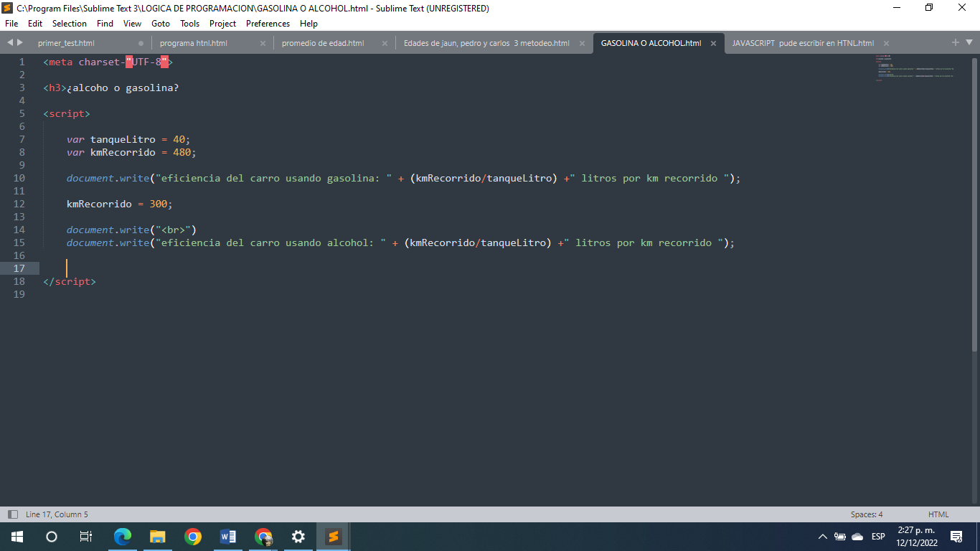This screenshot has width=980, height=551.
Task: Open the File menu
Action: pyautogui.click(x=11, y=24)
